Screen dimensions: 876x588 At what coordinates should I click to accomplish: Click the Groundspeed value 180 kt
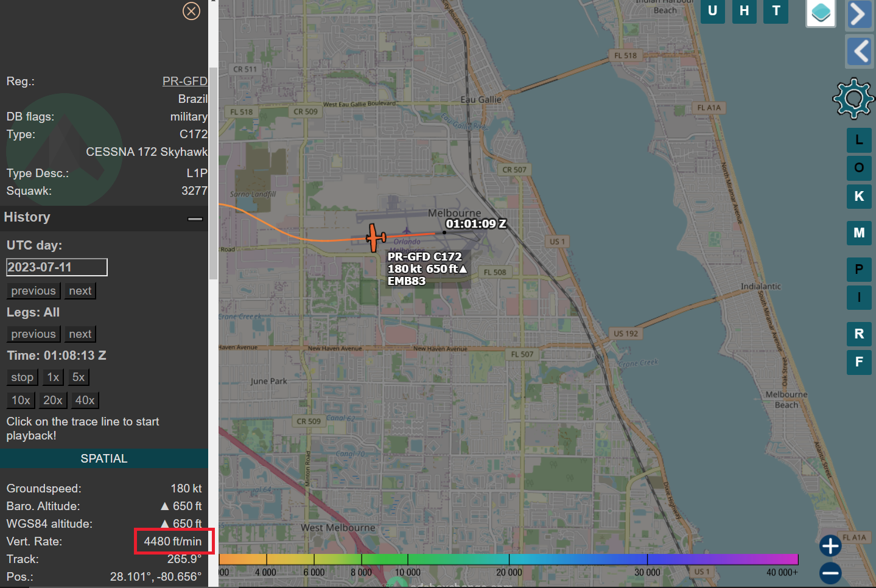pyautogui.click(x=186, y=489)
